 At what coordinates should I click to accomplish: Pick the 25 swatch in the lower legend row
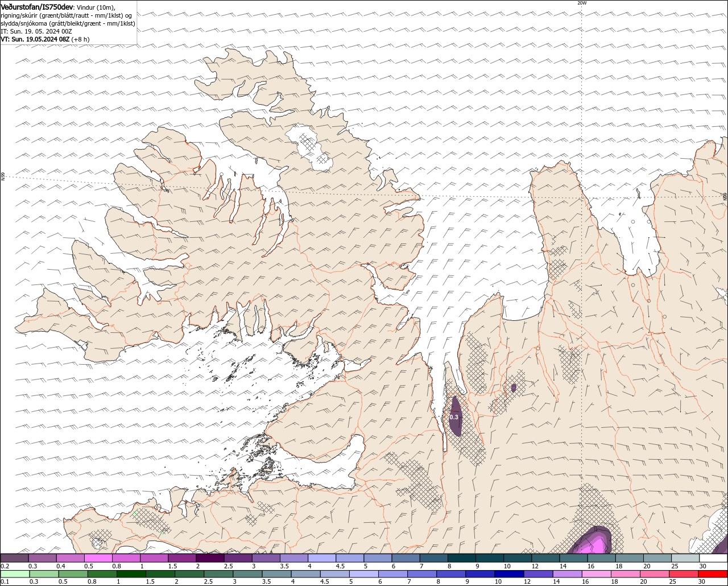pos(683,574)
